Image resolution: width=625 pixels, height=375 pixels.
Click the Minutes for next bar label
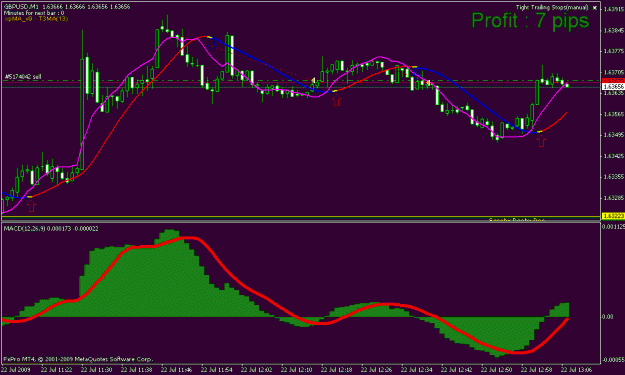33,13
